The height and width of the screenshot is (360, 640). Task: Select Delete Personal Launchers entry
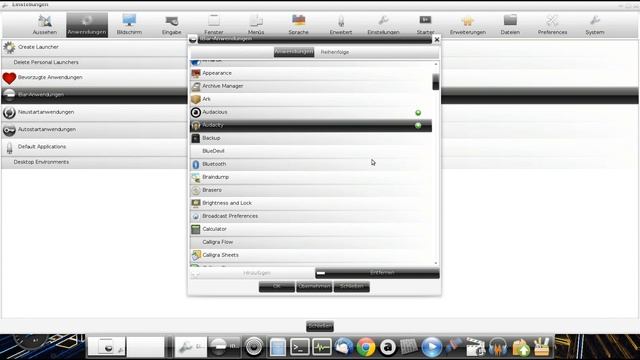pyautogui.click(x=94, y=62)
